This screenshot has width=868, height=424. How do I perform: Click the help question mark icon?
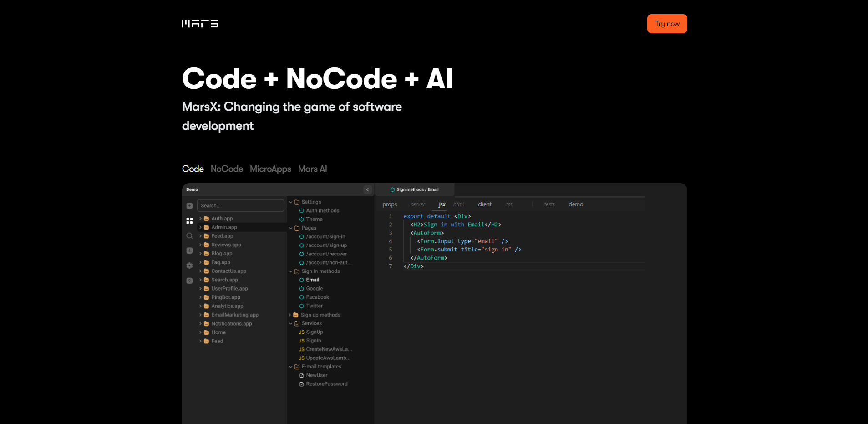[189, 281]
